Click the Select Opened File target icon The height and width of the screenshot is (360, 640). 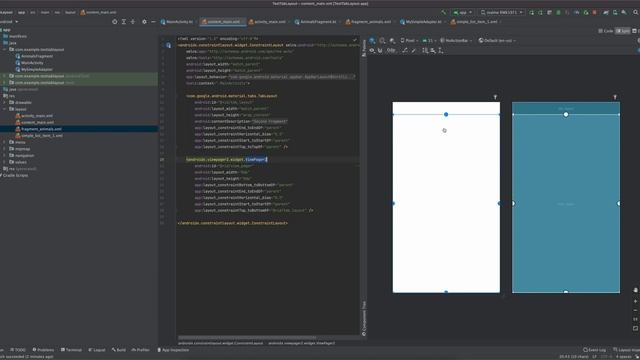pyautogui.click(x=115, y=22)
